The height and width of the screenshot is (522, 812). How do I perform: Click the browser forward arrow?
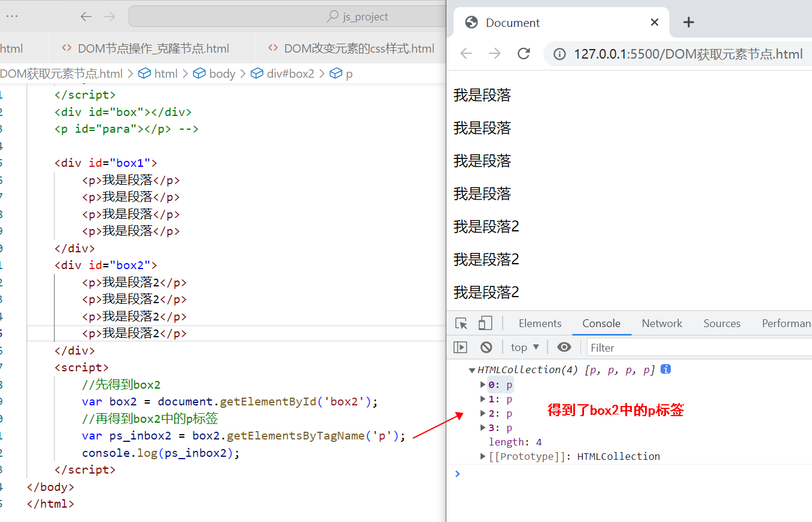495,54
